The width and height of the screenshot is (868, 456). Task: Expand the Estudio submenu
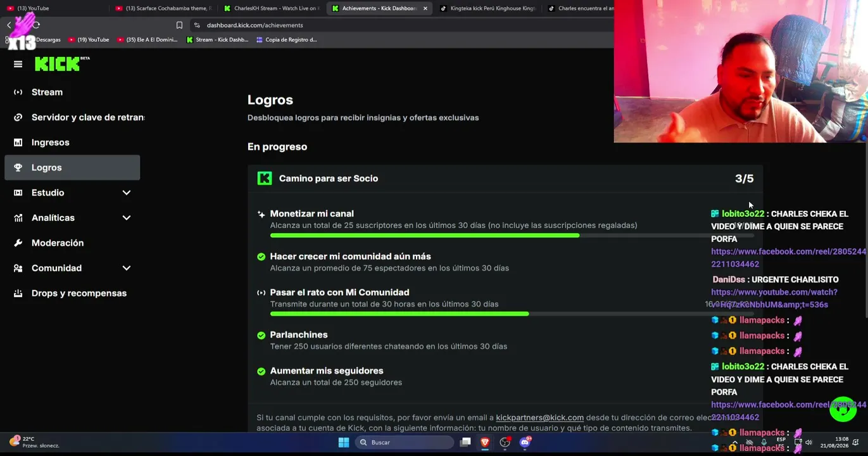click(127, 193)
